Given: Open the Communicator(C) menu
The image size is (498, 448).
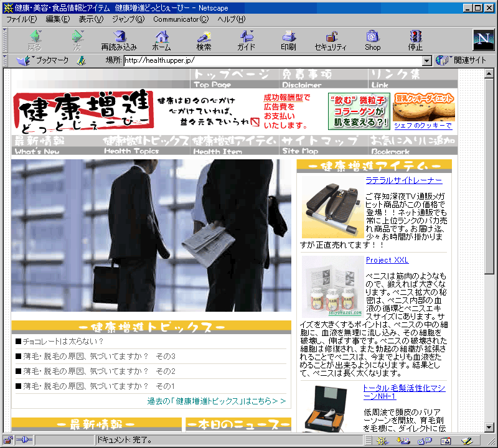Looking at the screenshot, I should pos(181,19).
